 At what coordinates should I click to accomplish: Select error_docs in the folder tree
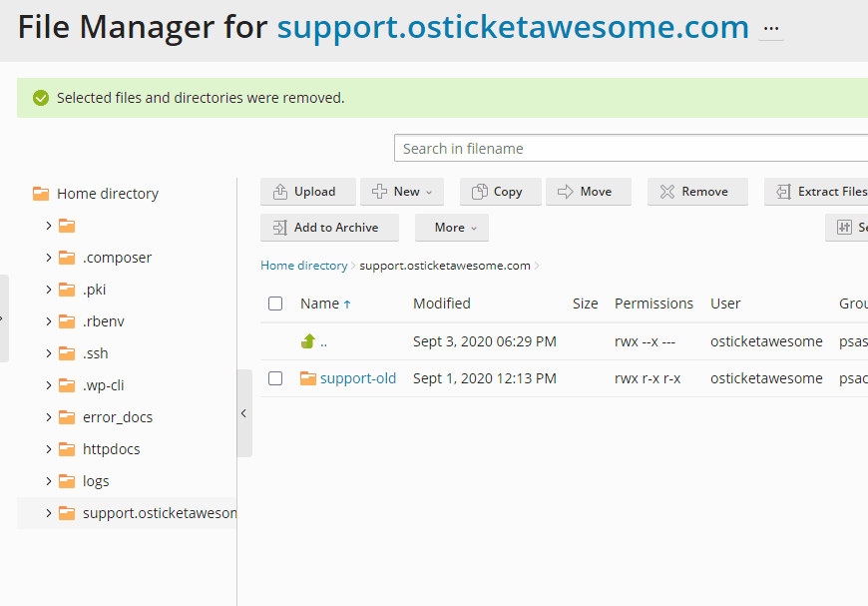[x=118, y=417]
